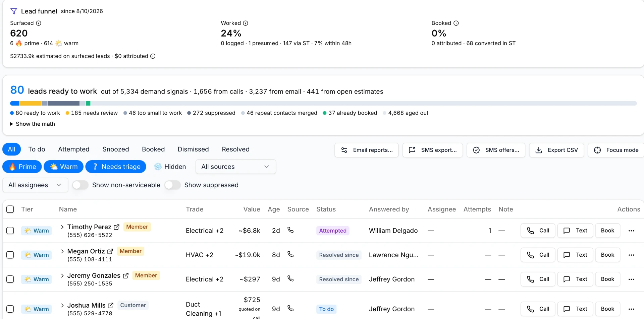Open Timothy Perez external link icon
644x319 pixels.
(x=117, y=227)
